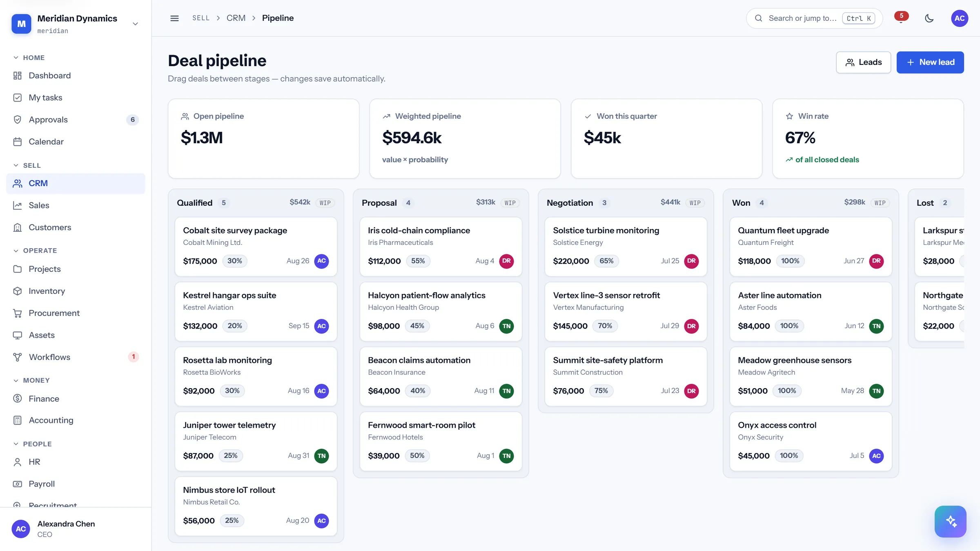The width and height of the screenshot is (980, 551).
Task: Open the Vertex line-3 sensor retrofit deal
Action: [626, 311]
